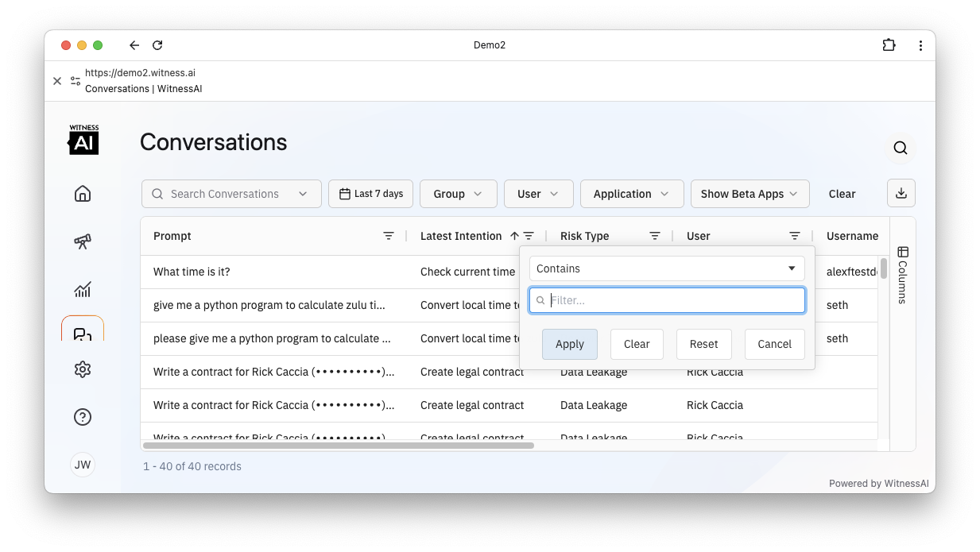Open the Prompt column filter icon
The image size is (980, 552).
pyautogui.click(x=389, y=236)
